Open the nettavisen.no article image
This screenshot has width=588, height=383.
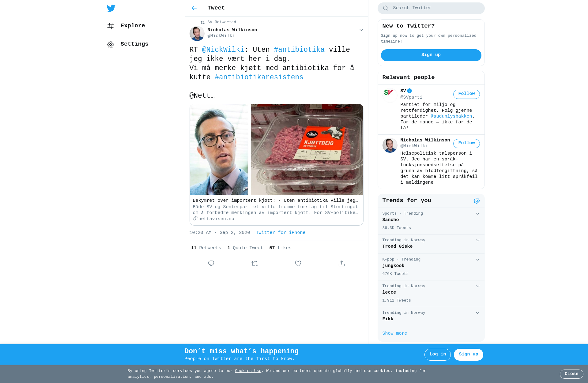click(x=277, y=149)
